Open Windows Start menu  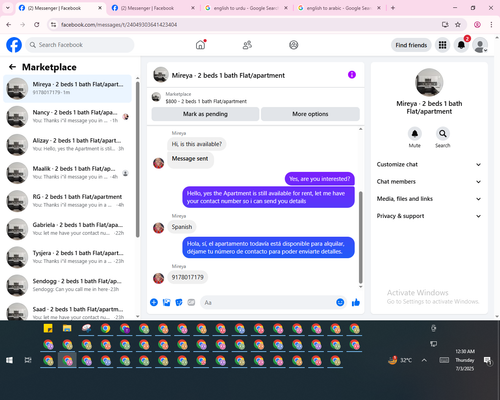(9, 360)
